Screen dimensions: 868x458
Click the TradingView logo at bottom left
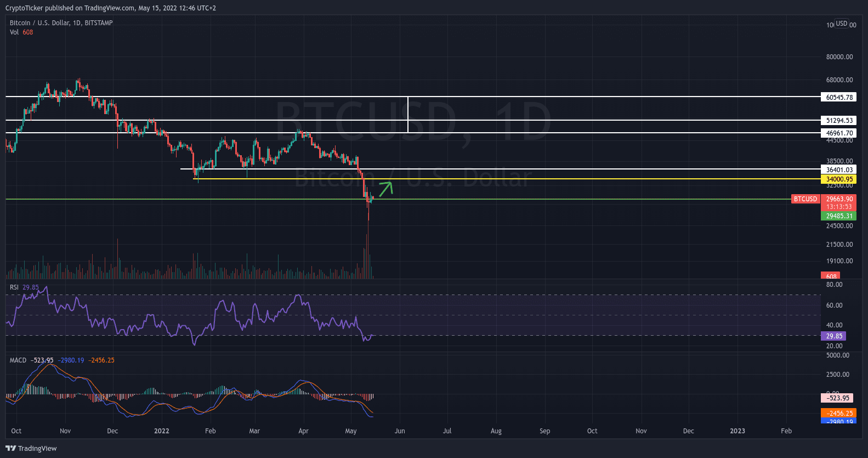(x=31, y=448)
